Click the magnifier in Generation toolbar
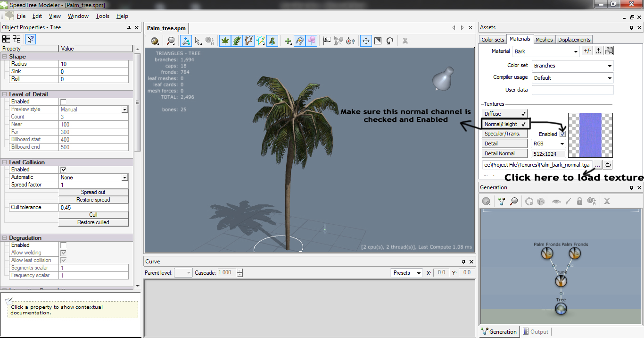The width and height of the screenshot is (644, 338). pyautogui.click(x=514, y=201)
